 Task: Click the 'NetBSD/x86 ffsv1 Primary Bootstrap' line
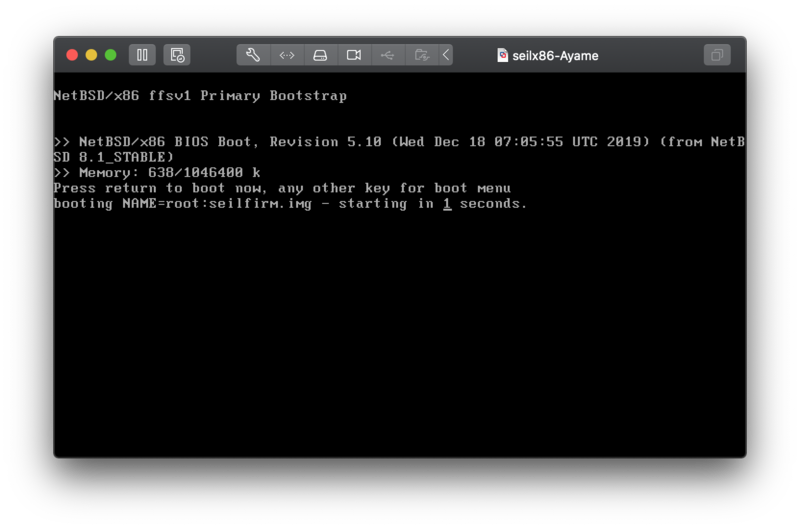tap(200, 95)
